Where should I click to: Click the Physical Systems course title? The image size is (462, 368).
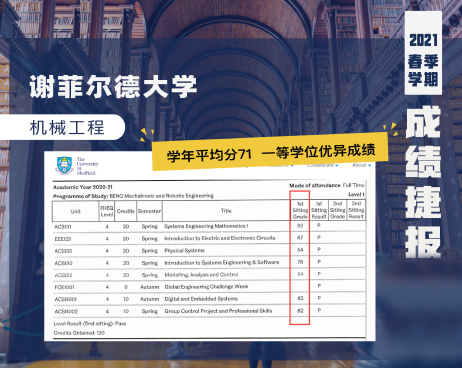pyautogui.click(x=184, y=250)
